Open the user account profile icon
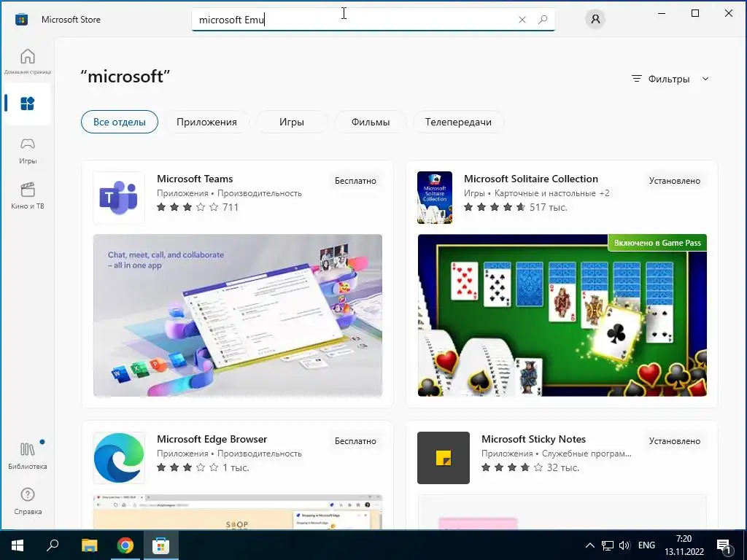The height and width of the screenshot is (560, 747). point(595,19)
